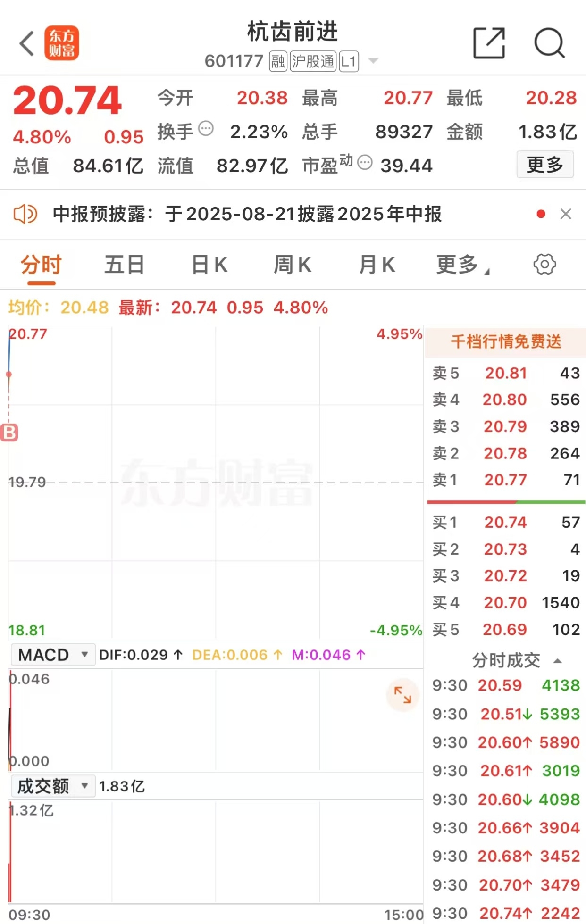This screenshot has height=924, width=586.
Task: Tap the info bubble next to 换手
Action: [x=206, y=128]
